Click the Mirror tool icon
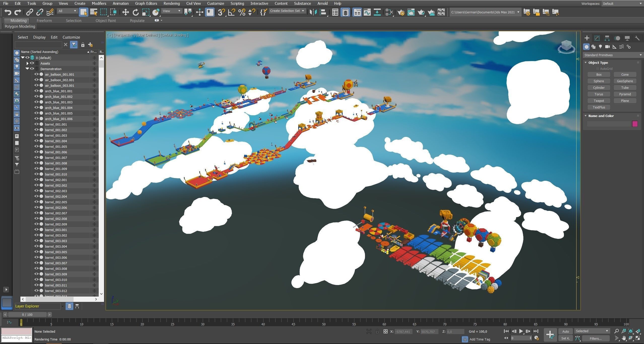 tap(313, 12)
